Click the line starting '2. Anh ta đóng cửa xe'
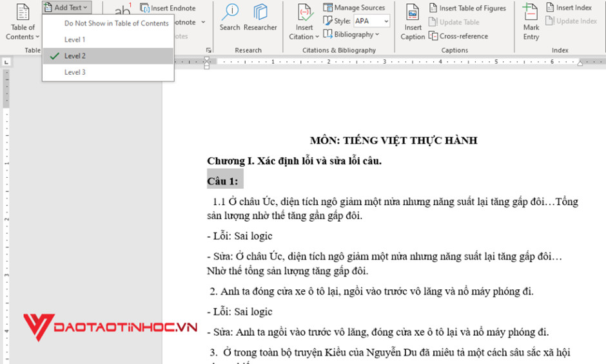 371,291
